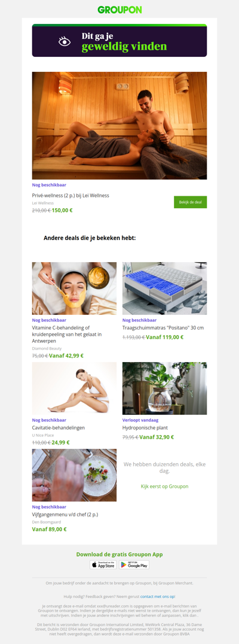Screen dimensions: 239x644
Task: Click the 'Traagschuimmatras Positano 30 cm' title
Action: click(x=163, y=328)
